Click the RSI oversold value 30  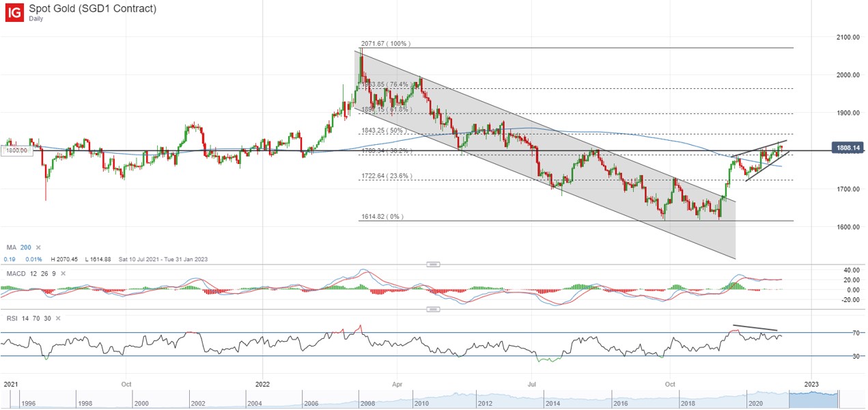[x=46, y=318]
